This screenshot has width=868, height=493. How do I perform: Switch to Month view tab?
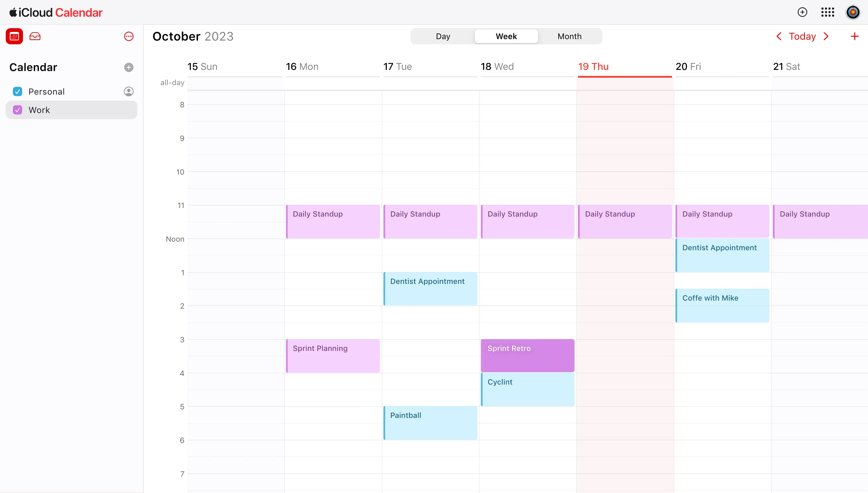tap(569, 36)
